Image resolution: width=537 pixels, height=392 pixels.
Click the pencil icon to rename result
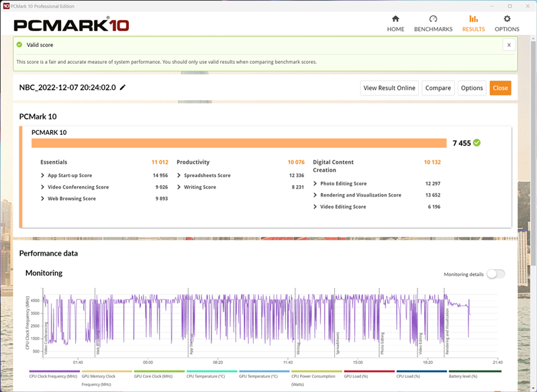point(123,87)
